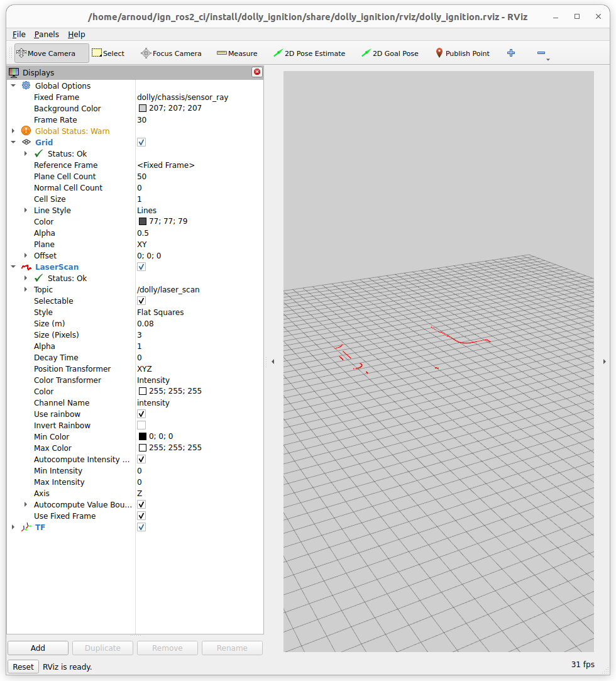The height and width of the screenshot is (681, 616).
Task: Open the File menu
Action: tap(19, 35)
